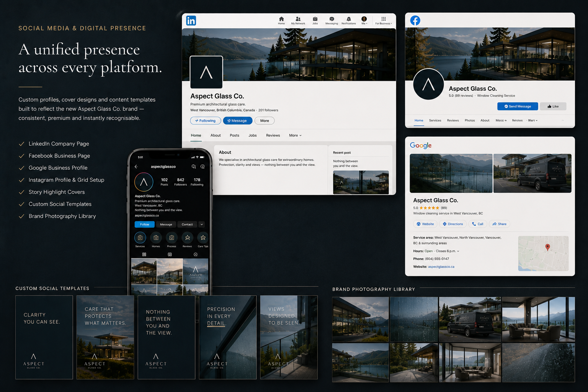
Task: Select the "Precision in every detail" template
Action: pyautogui.click(x=228, y=337)
